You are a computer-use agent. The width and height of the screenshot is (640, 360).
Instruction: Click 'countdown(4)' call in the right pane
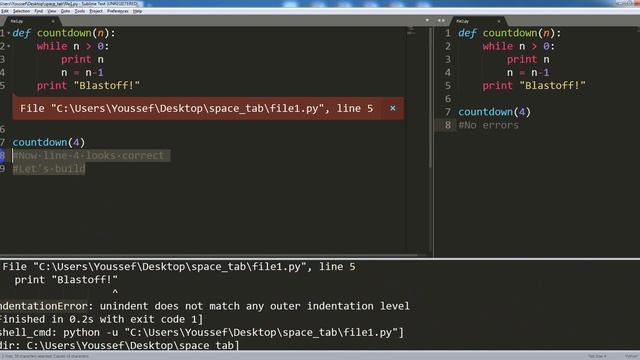tap(494, 112)
